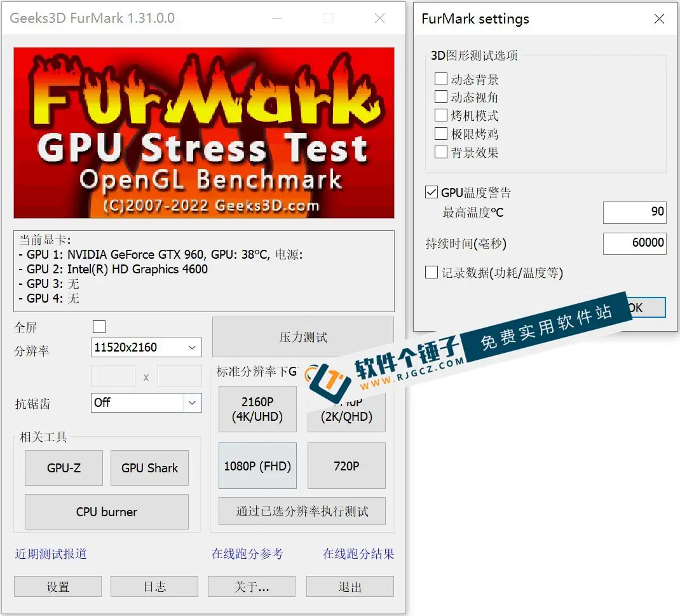Open the 在线跑分结果 link
The width and height of the screenshot is (680, 616).
click(x=358, y=554)
